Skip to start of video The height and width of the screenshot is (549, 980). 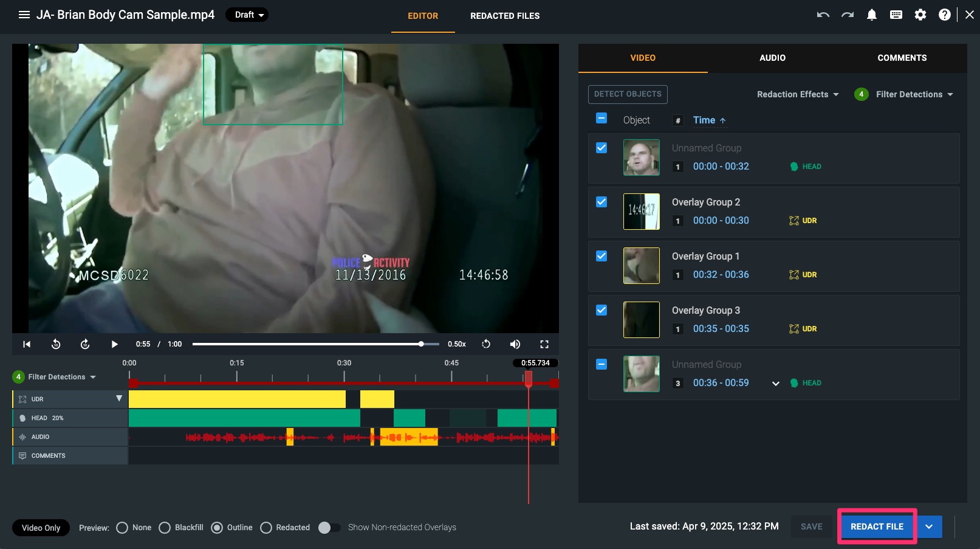[x=27, y=344]
